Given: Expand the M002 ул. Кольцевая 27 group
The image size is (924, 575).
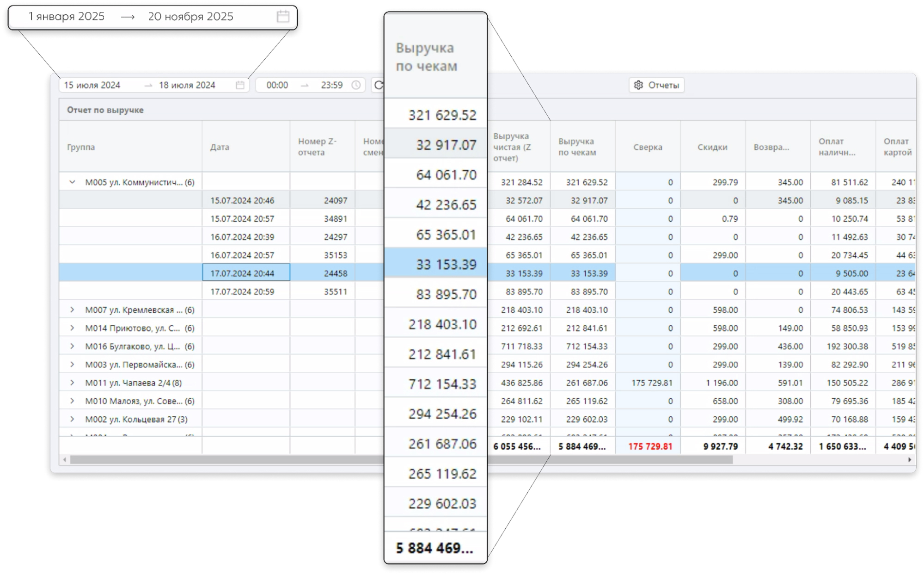Looking at the screenshot, I should [72, 420].
